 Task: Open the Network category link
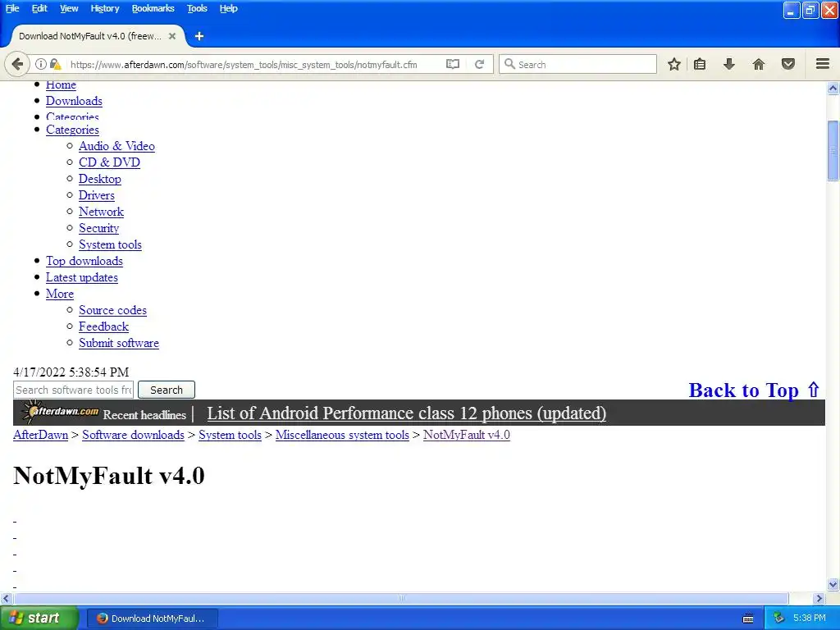(x=101, y=212)
